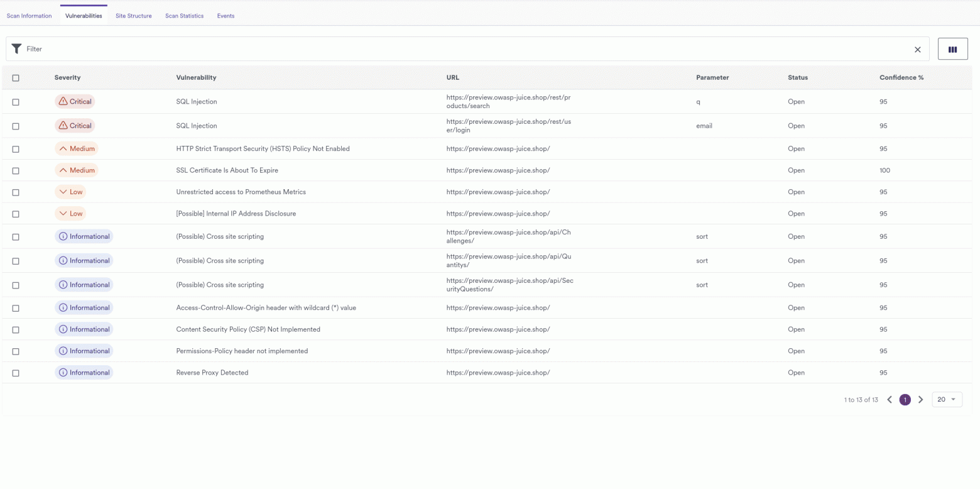Tick the SSL Certificate About To Expire checkbox

coord(16,171)
